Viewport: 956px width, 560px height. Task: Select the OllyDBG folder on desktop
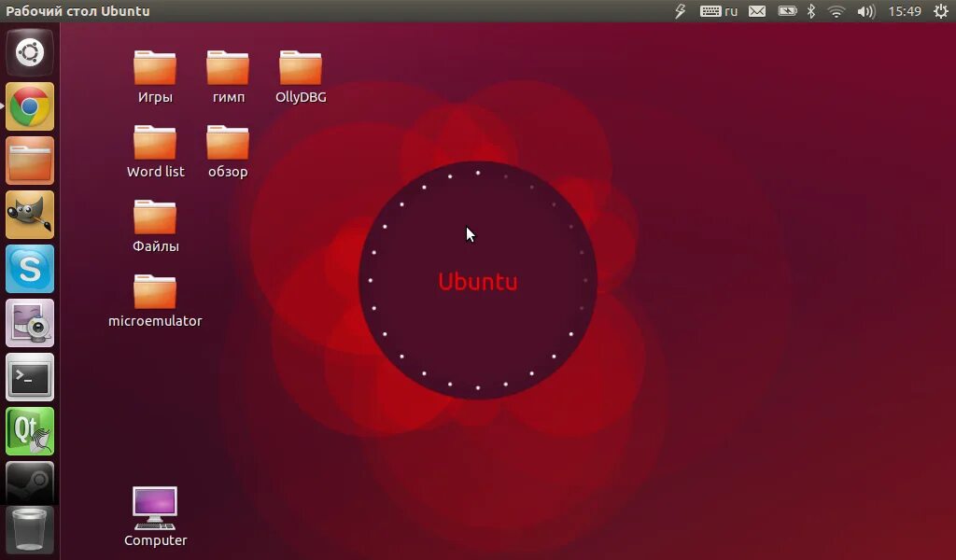click(x=301, y=77)
